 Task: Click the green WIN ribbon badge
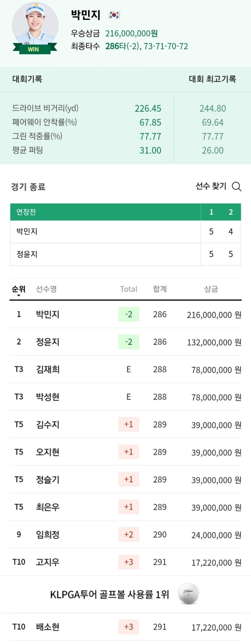click(x=33, y=49)
